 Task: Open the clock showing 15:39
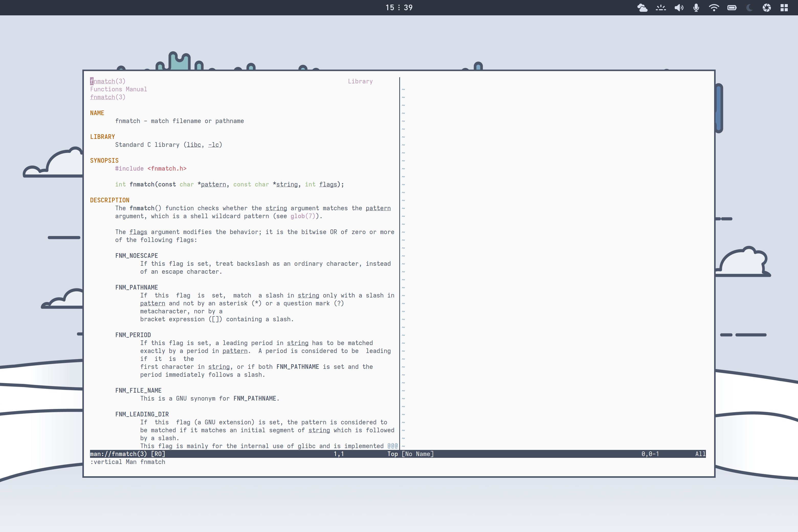click(x=399, y=7)
